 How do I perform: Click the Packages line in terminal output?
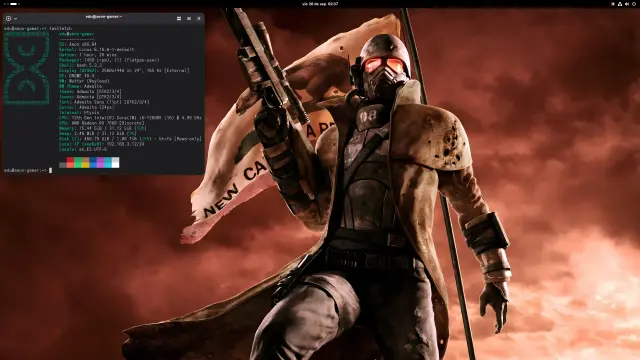(x=109, y=60)
